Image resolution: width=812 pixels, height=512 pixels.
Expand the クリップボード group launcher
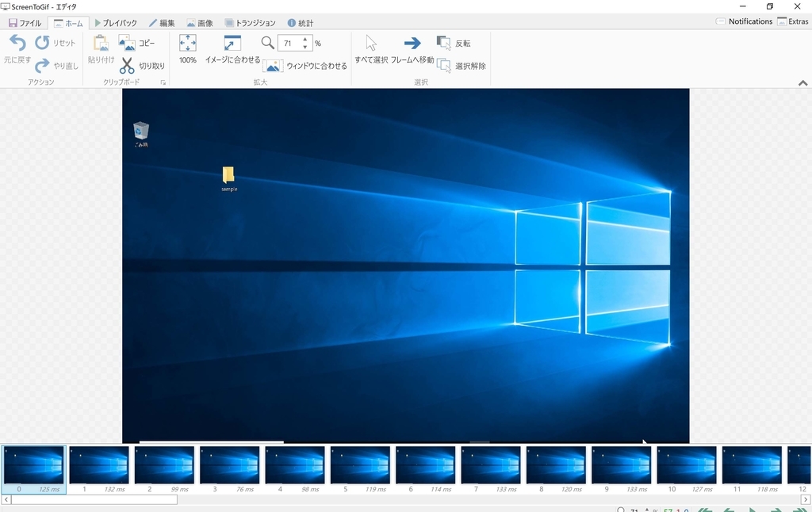point(163,82)
